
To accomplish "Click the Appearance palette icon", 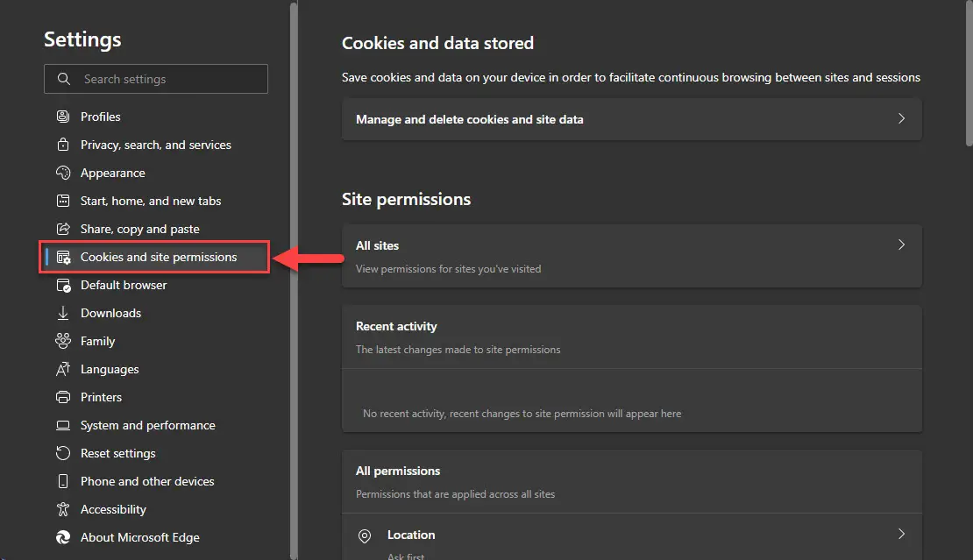I will (62, 173).
